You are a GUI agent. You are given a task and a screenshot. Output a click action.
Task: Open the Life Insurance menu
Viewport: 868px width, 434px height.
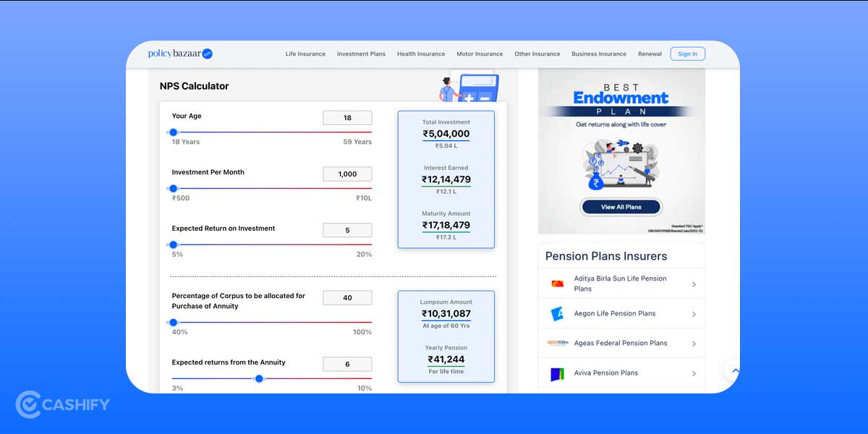[305, 54]
